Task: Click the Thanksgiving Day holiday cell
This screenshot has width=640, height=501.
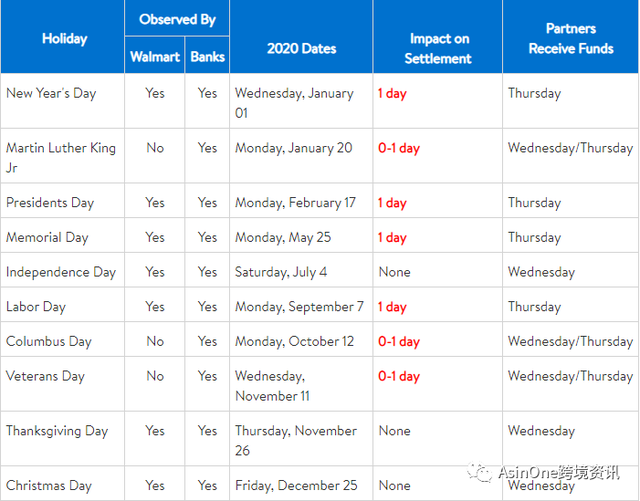Action: (57, 431)
